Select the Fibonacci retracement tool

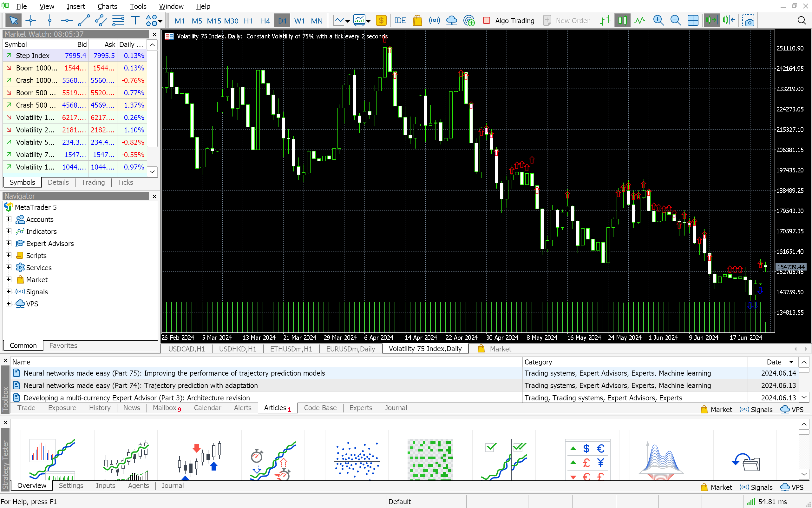click(x=118, y=21)
